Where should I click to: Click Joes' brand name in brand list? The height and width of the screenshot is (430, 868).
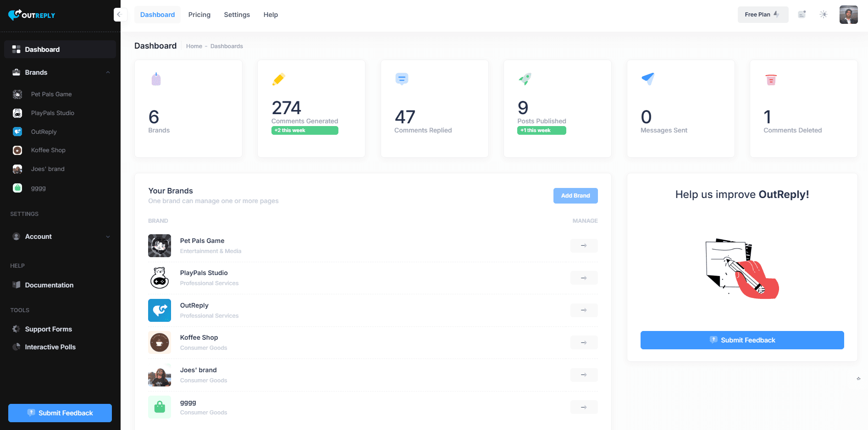(198, 370)
